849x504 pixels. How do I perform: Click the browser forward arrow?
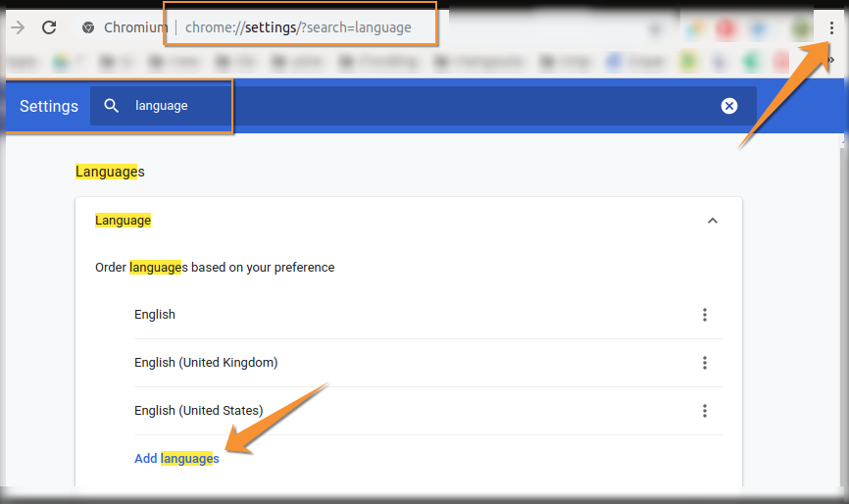pyautogui.click(x=17, y=27)
